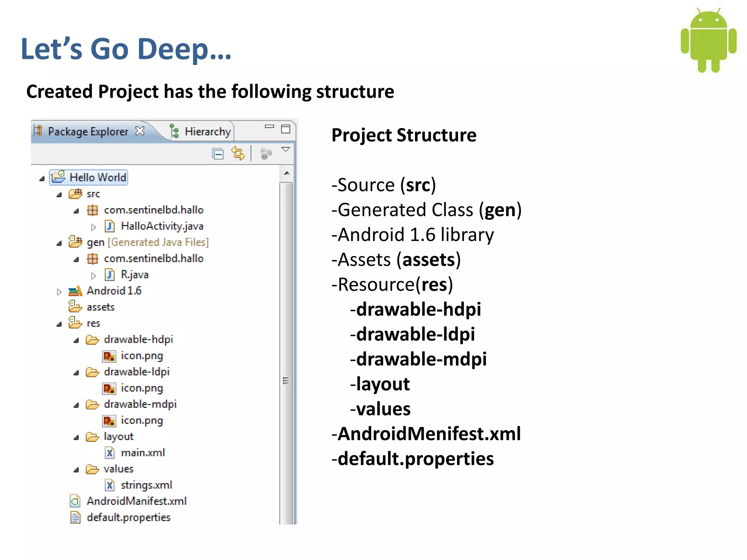
Task: Click the Collapse All toolbar icon
Action: point(218,154)
